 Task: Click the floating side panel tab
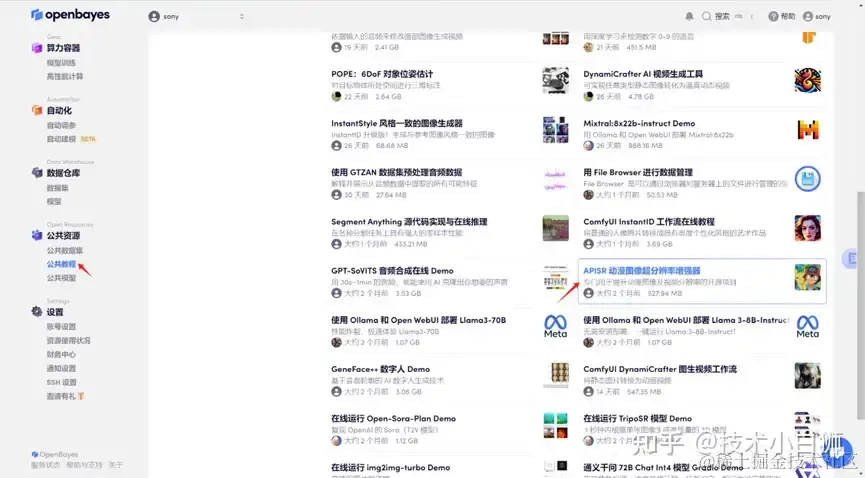849,258
